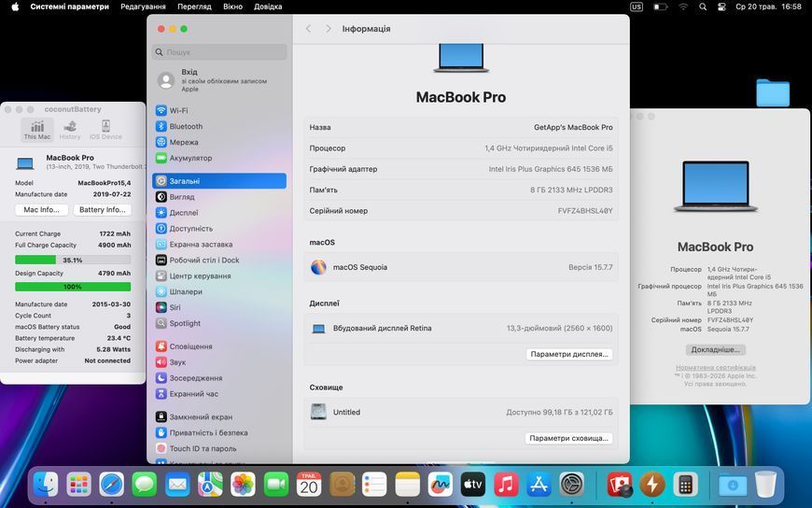Click Mac Info... in coconutBattery
Image resolution: width=812 pixels, height=508 pixels.
[x=41, y=210]
